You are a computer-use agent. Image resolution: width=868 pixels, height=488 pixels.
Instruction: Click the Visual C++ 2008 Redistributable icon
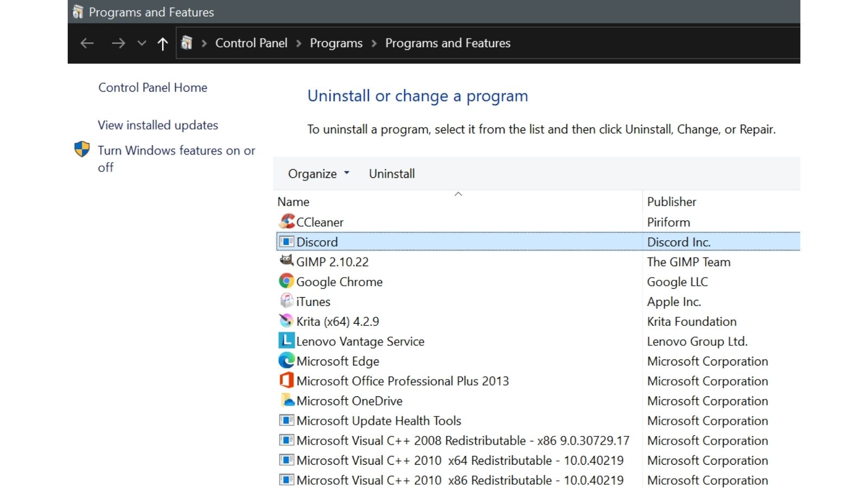(x=286, y=440)
